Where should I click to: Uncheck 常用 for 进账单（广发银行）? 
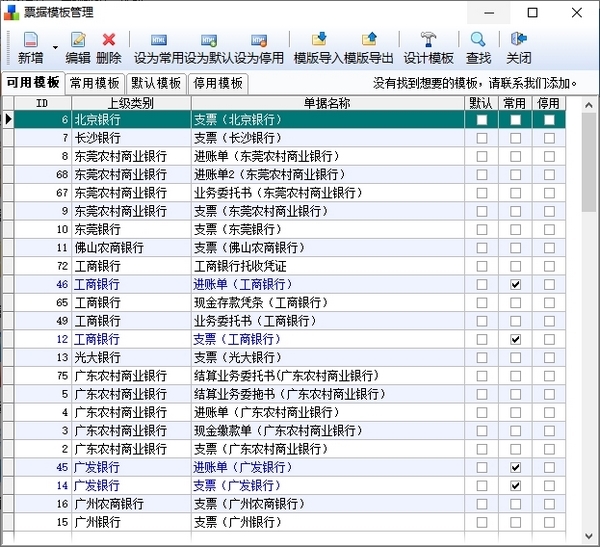515,467
